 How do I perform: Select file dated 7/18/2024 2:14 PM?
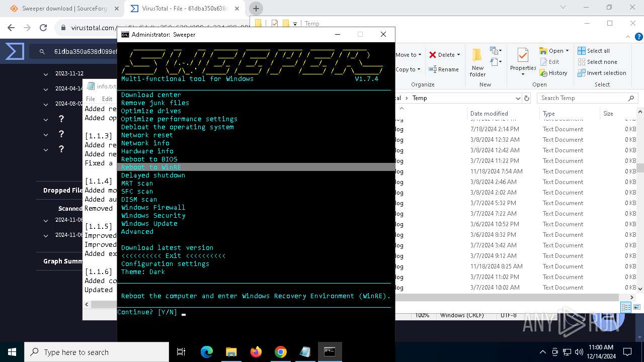click(x=515, y=129)
